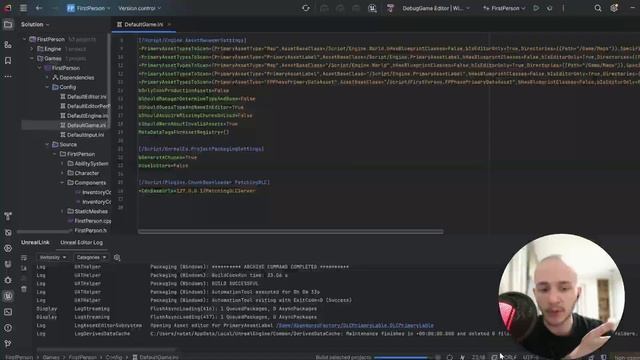Open IDE settings gear icon
This screenshot has width=640, height=360.
(x=614, y=8)
